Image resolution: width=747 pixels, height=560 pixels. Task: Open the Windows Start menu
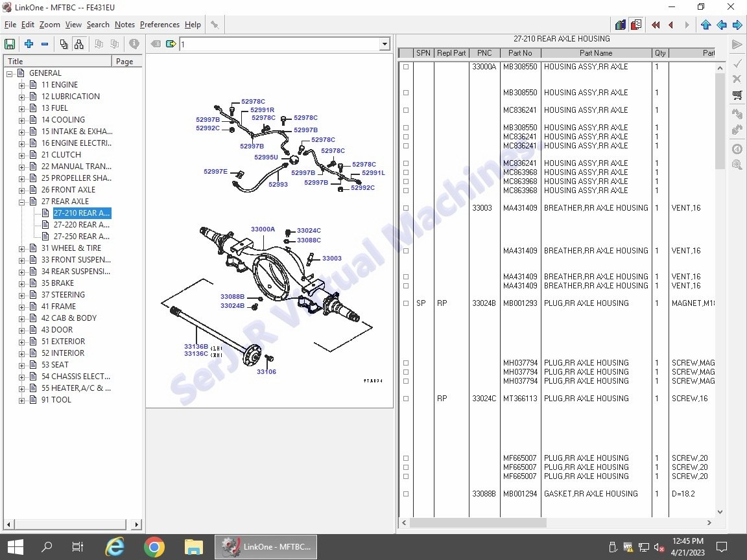coord(16,546)
